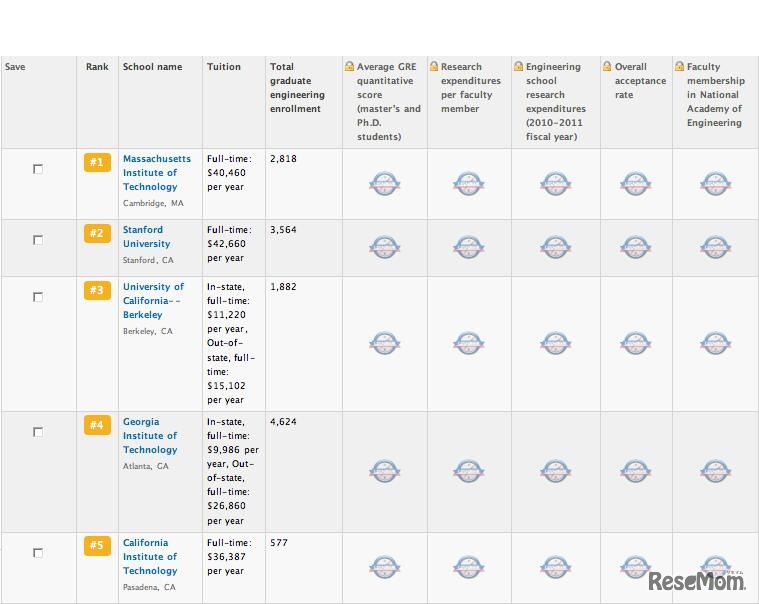Click Georgia Tech's locked research per faculty badge

pos(469,471)
